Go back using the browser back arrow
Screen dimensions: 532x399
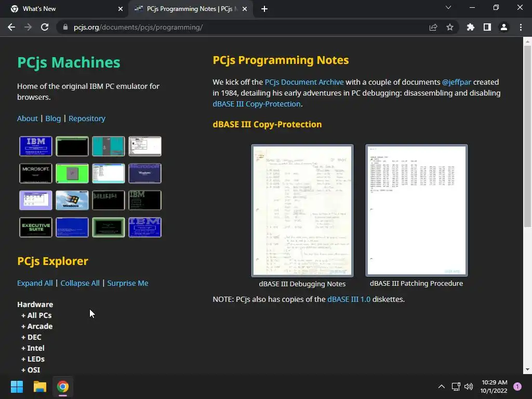[x=11, y=27]
